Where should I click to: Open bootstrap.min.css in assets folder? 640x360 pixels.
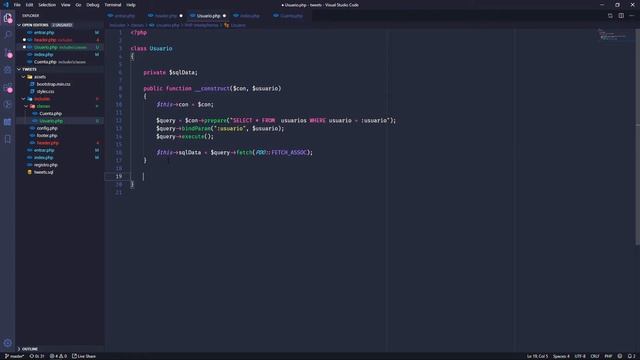pyautogui.click(x=53, y=84)
